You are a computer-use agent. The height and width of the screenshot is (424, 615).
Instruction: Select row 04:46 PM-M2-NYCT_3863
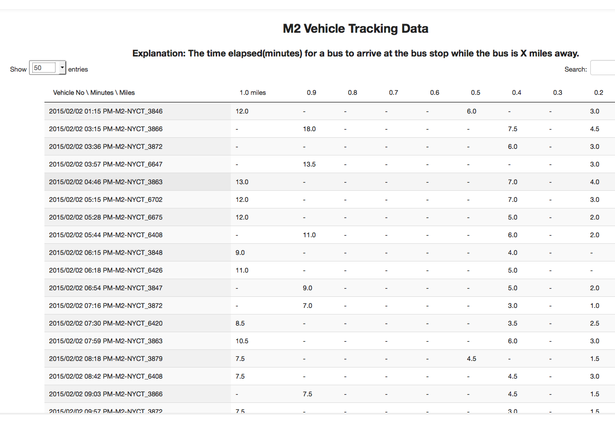329,182
